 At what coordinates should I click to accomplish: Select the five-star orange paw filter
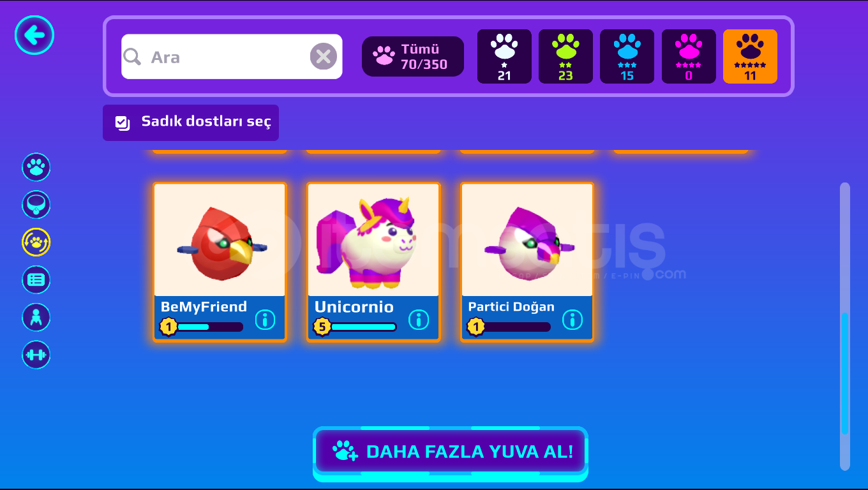(750, 56)
